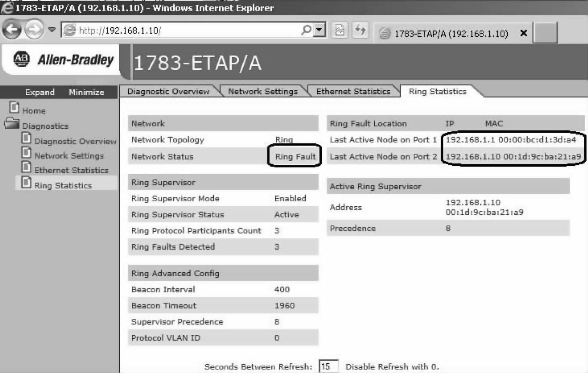Image resolution: width=588 pixels, height=373 pixels.
Task: Click Minimize in the sidebar header
Action: (87, 92)
